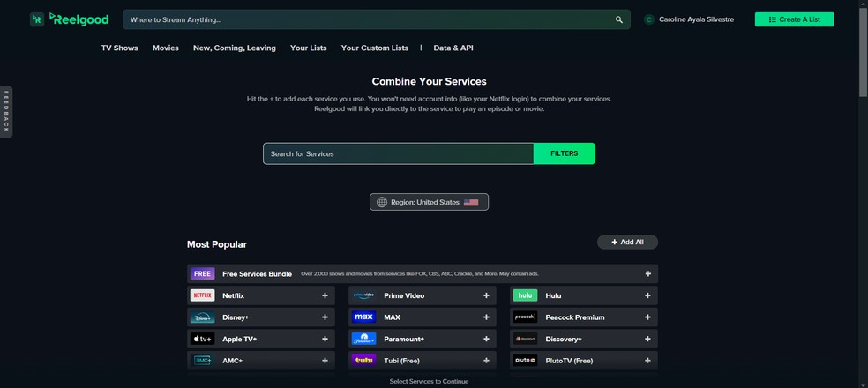Click the Most Popular heading

[217, 244]
